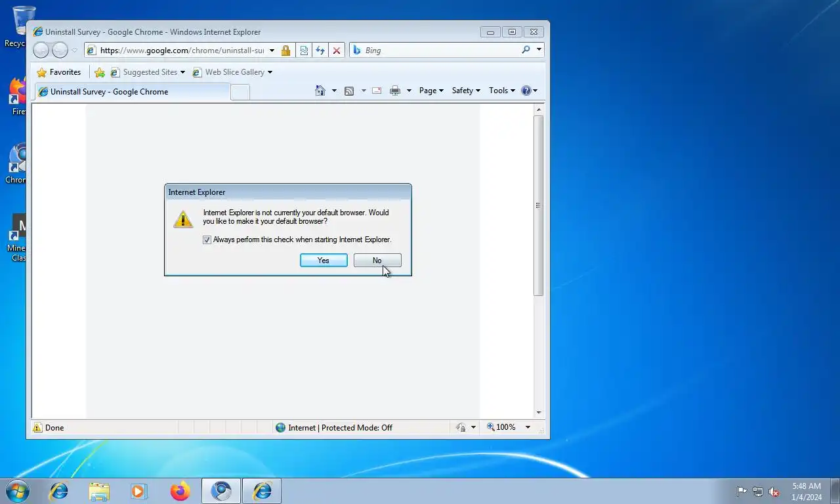Viewport: 840px width, 504px height.
Task: Select the Uninstall Survey - Google Chrome tab
Action: click(132, 92)
